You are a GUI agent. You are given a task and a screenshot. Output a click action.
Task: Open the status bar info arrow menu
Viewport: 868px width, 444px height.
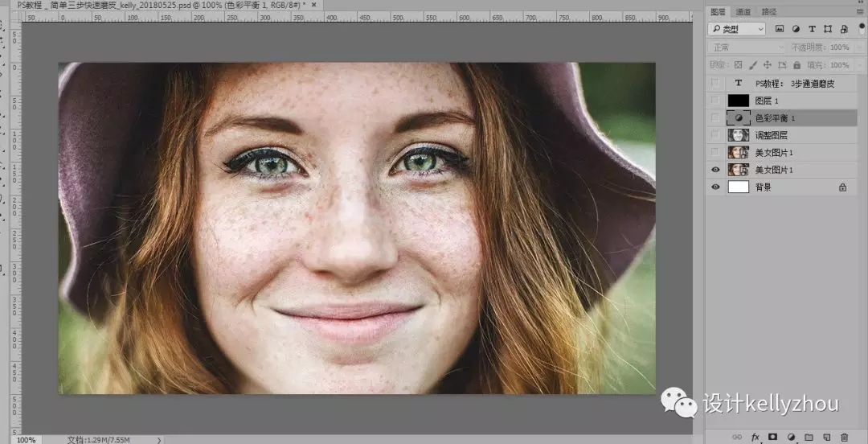point(159,439)
